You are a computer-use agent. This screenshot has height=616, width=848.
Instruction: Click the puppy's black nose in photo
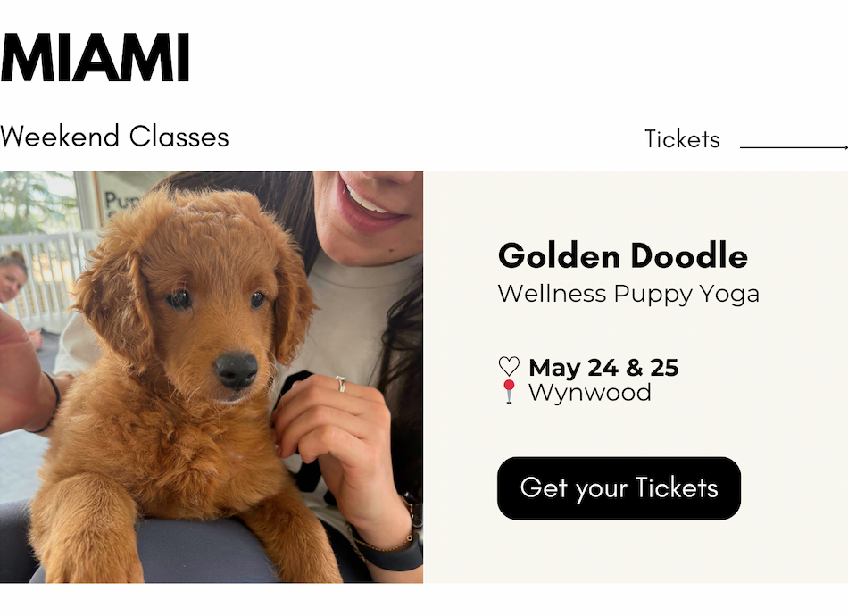237,369
